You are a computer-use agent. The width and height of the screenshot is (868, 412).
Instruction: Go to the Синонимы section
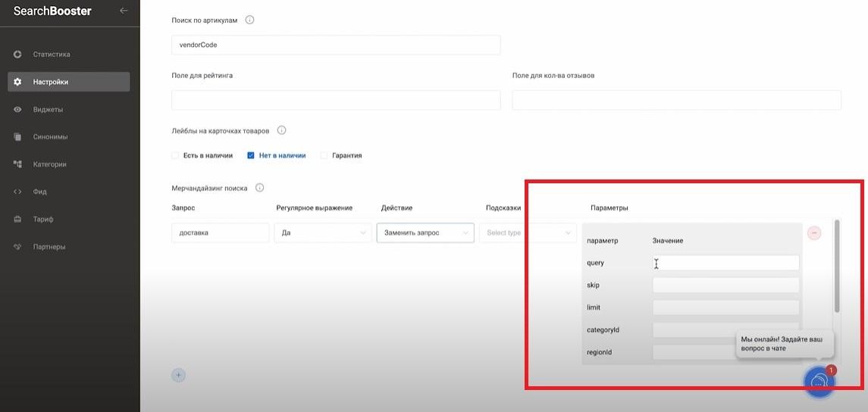(x=50, y=137)
